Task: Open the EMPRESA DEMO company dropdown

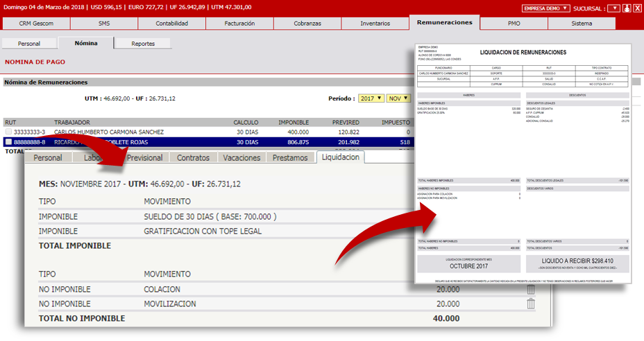Action: click(x=545, y=8)
